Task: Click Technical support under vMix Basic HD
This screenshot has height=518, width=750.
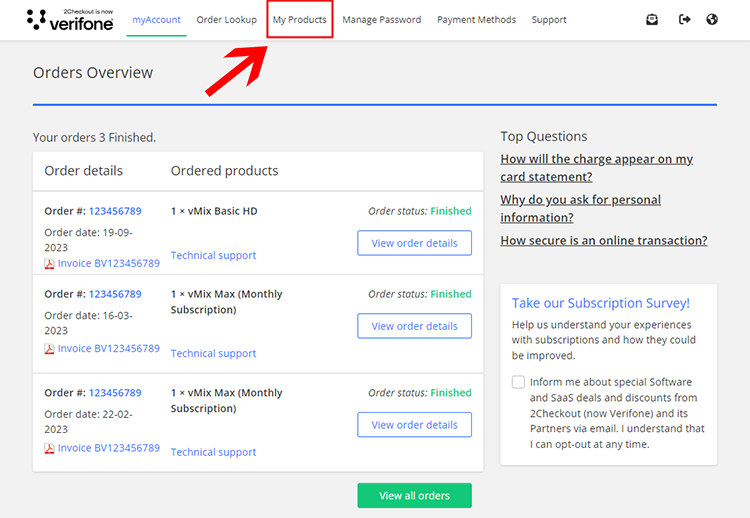Action: (x=213, y=256)
